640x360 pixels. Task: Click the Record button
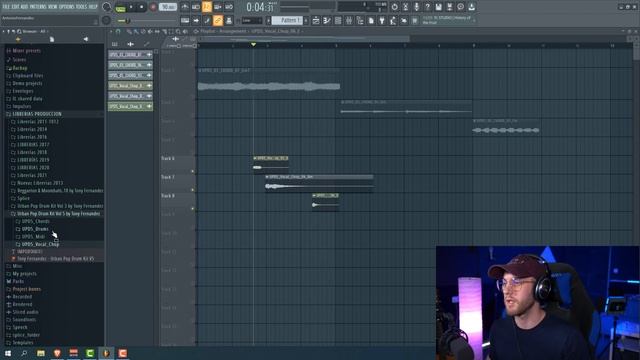pyautogui.click(x=153, y=7)
